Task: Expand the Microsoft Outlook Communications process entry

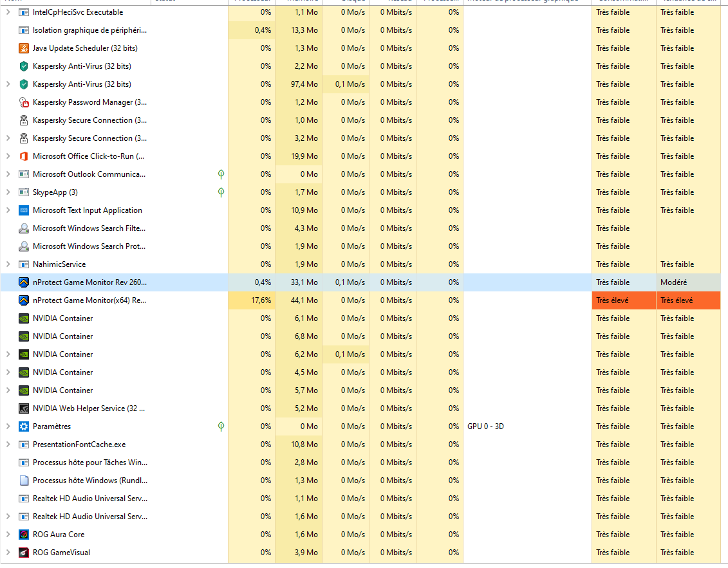Action: [x=8, y=174]
